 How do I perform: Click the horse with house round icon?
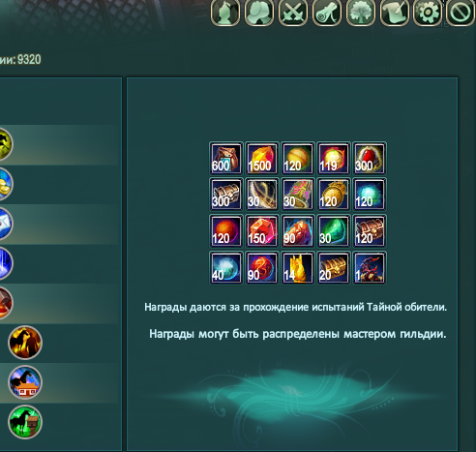(x=25, y=382)
